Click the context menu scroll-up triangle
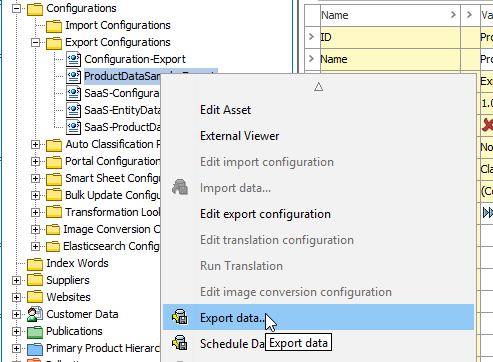493x362 pixels. tap(318, 87)
